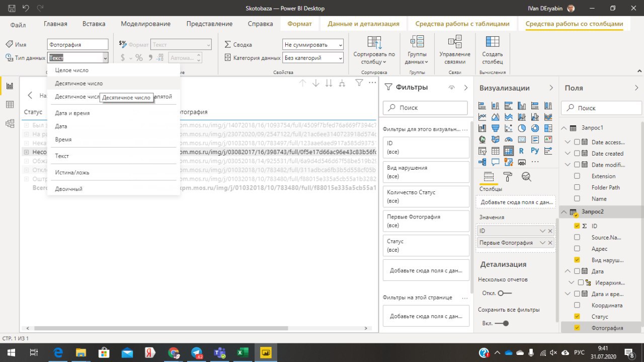Image resolution: width=644 pixels, height=362 pixels.
Task: Open the ID value field dropdown arrow
Action: coord(542,231)
